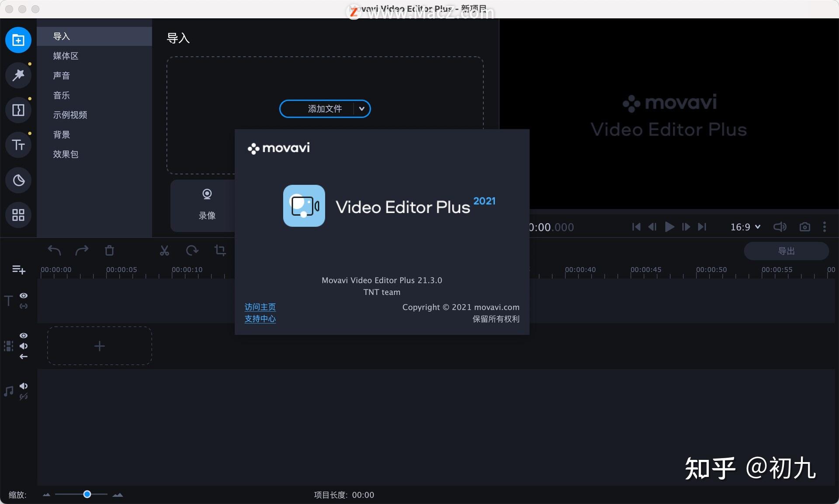Click the Redo arrow in timeline toolbar

click(82, 250)
